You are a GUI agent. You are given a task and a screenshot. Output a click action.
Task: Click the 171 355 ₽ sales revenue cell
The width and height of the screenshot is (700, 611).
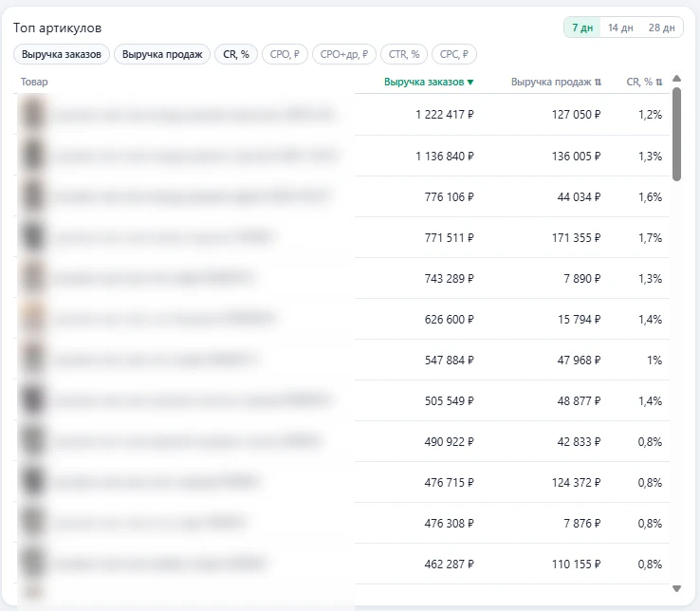click(x=577, y=237)
